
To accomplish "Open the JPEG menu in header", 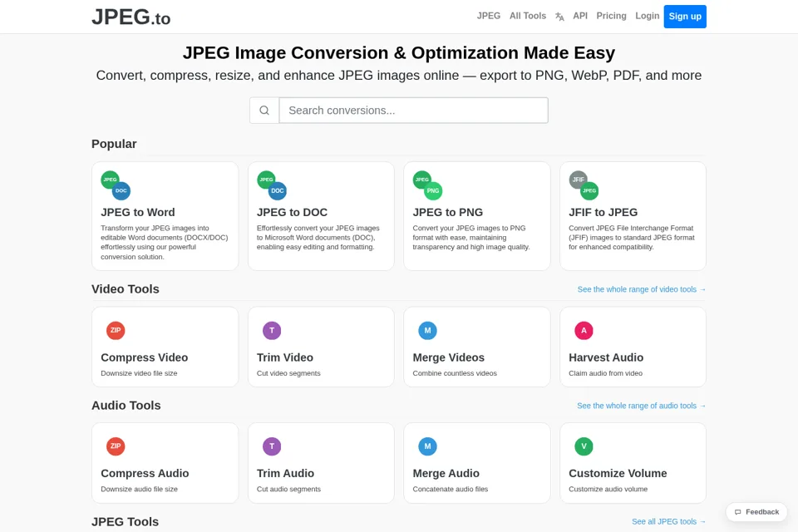I will [x=489, y=16].
